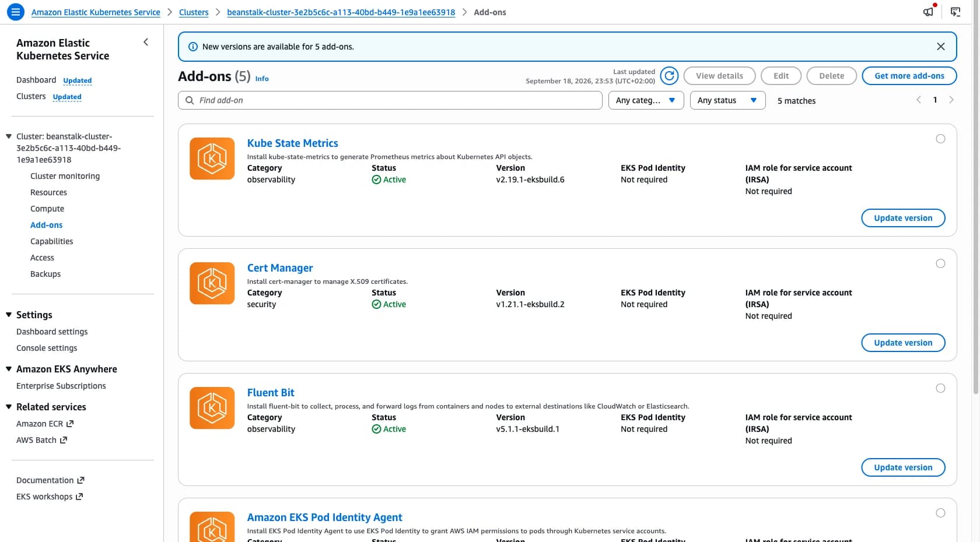Open the hamburger navigation menu
Viewport: 980px width, 542px height.
[x=16, y=12]
